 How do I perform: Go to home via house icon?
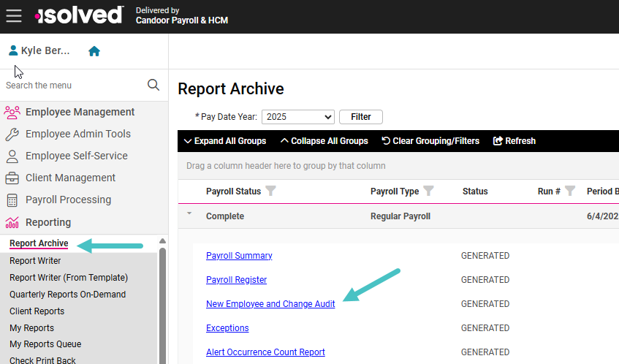(x=94, y=51)
